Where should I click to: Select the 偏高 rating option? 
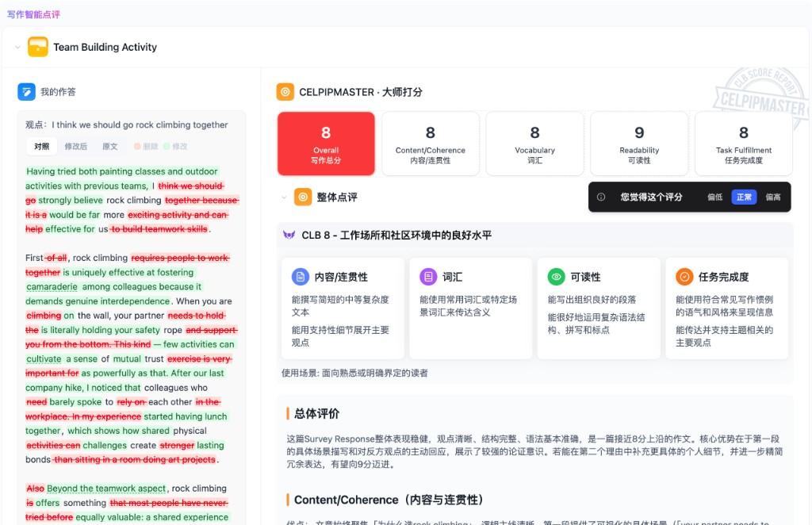pos(772,196)
